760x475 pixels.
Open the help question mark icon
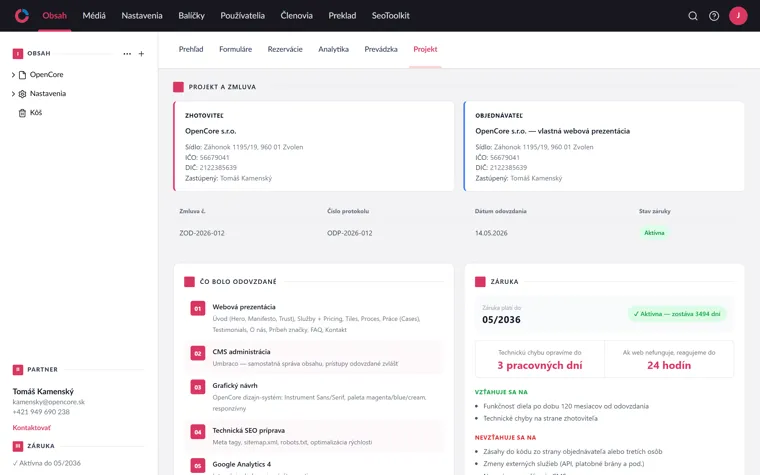click(714, 16)
